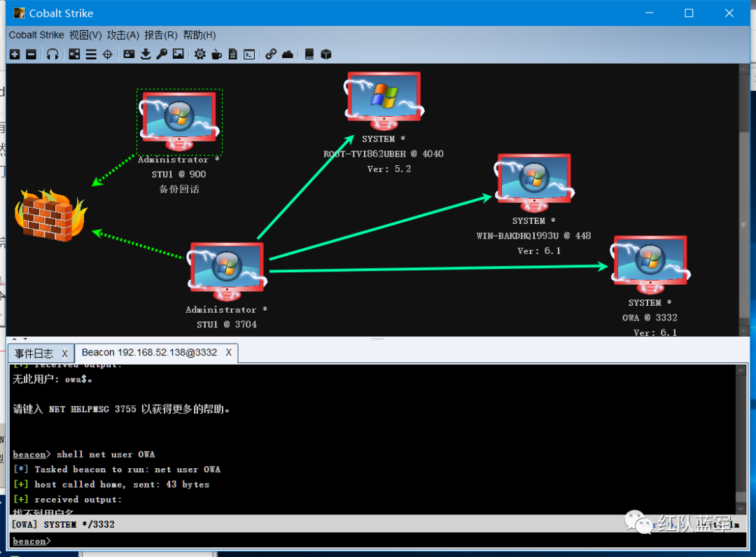756x557 pixels.
Task: Open the 视图(V) menu
Action: [x=85, y=35]
